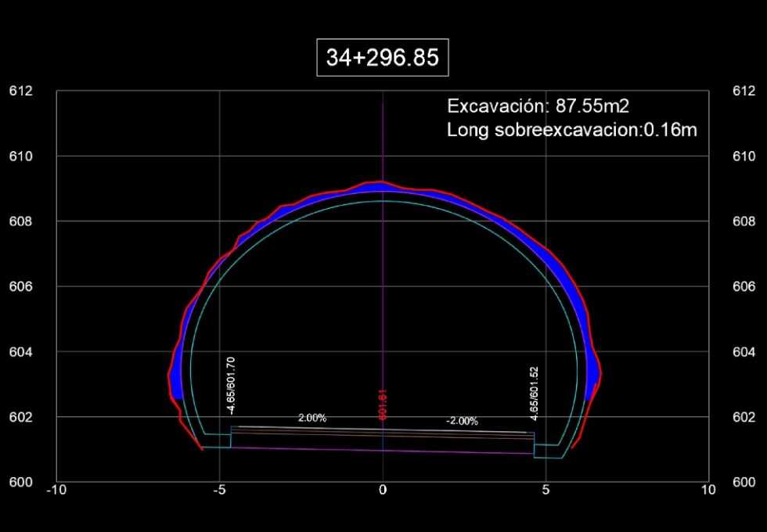Click the magenta vertical tunnel centerline
767x532 pixels.
[383, 313]
